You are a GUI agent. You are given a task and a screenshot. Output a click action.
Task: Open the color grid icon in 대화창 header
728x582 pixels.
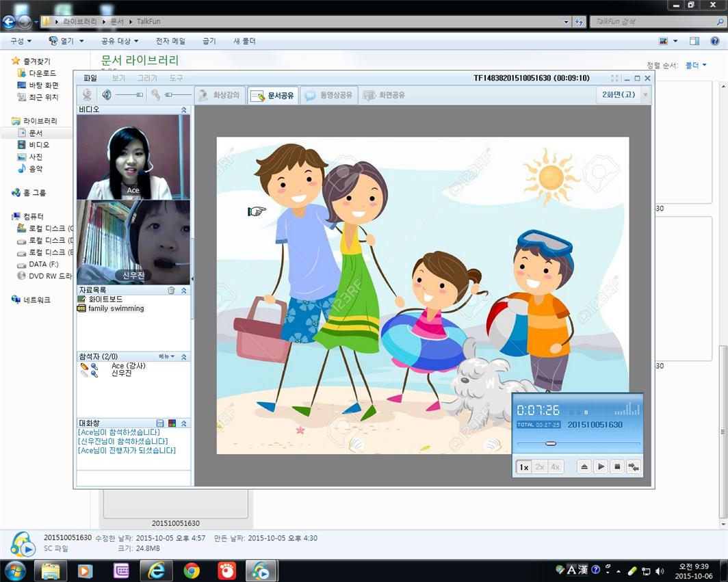[x=172, y=423]
